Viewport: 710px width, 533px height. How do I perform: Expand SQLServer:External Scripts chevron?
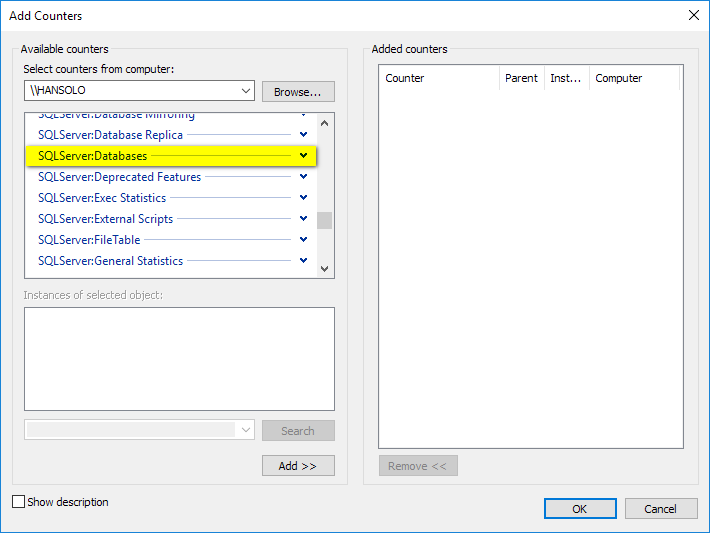pyautogui.click(x=303, y=219)
